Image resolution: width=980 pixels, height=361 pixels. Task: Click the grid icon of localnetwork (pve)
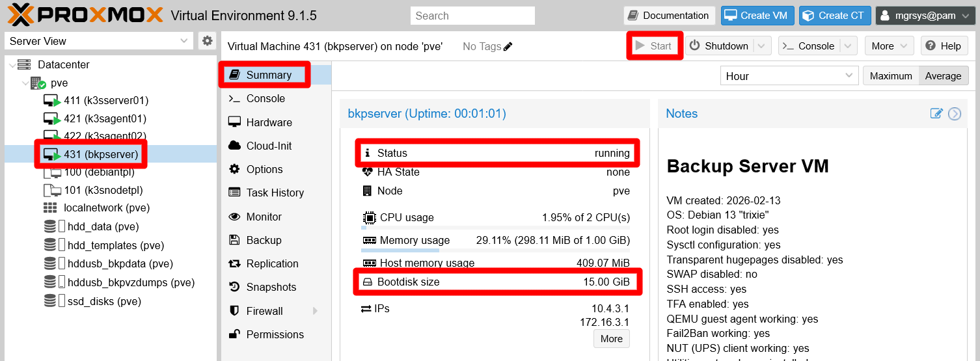coord(50,208)
